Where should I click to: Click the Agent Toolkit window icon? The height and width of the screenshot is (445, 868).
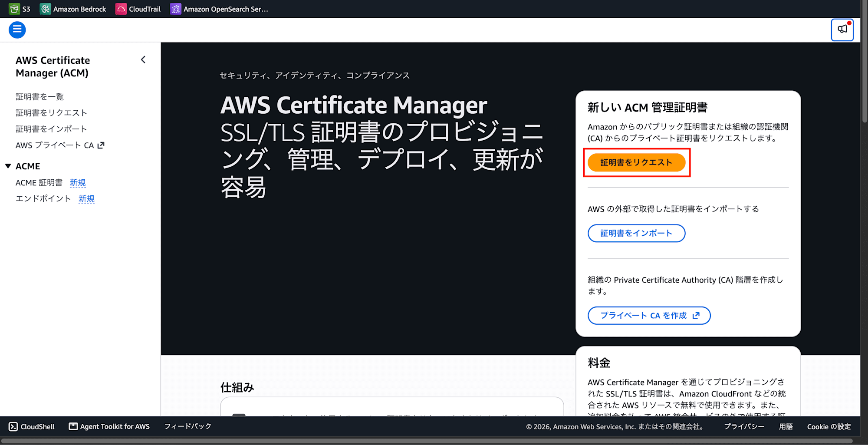pos(73,426)
